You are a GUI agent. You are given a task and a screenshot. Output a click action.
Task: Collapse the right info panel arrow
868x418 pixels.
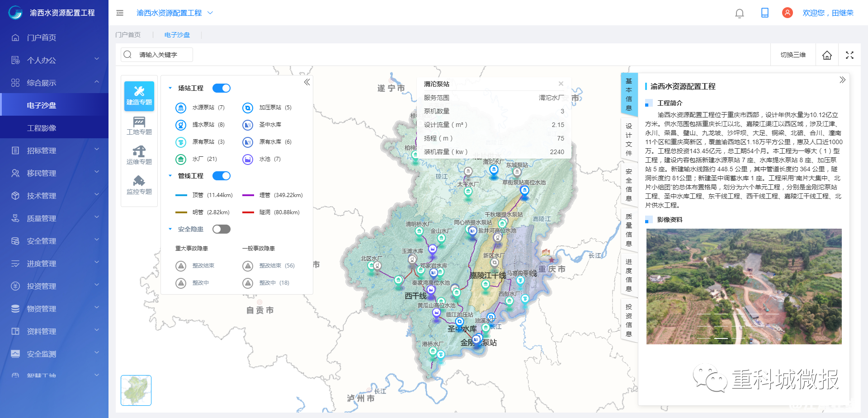click(842, 80)
